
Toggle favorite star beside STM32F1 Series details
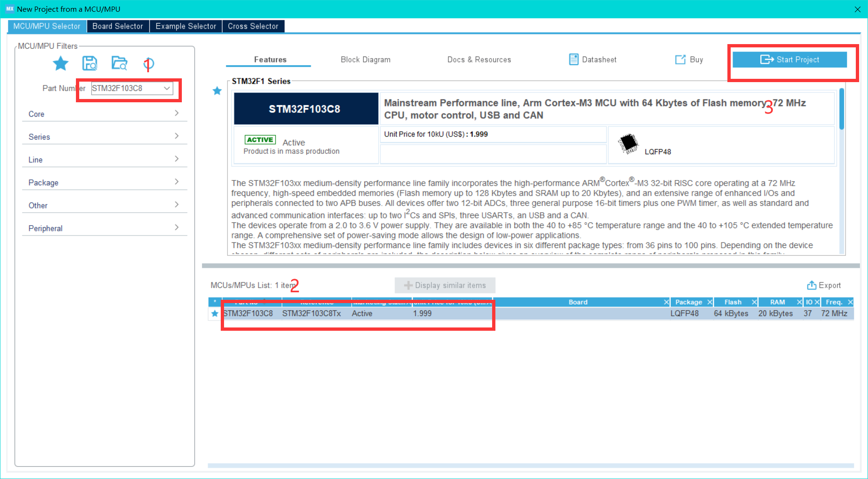click(217, 91)
